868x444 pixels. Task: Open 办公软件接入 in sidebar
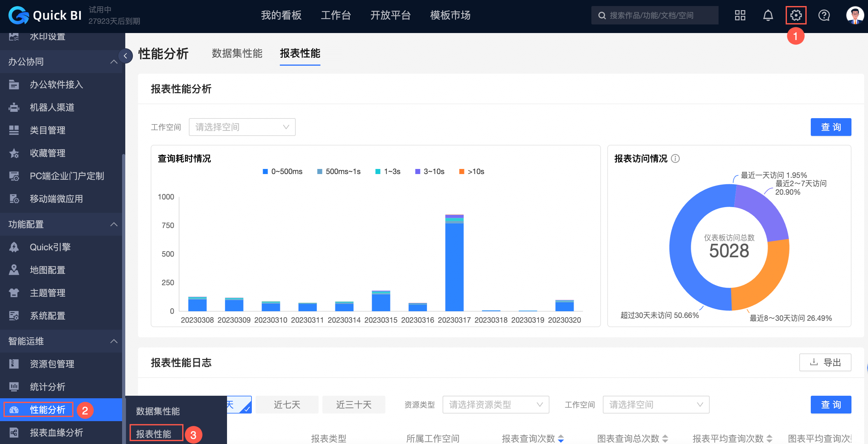61,84
